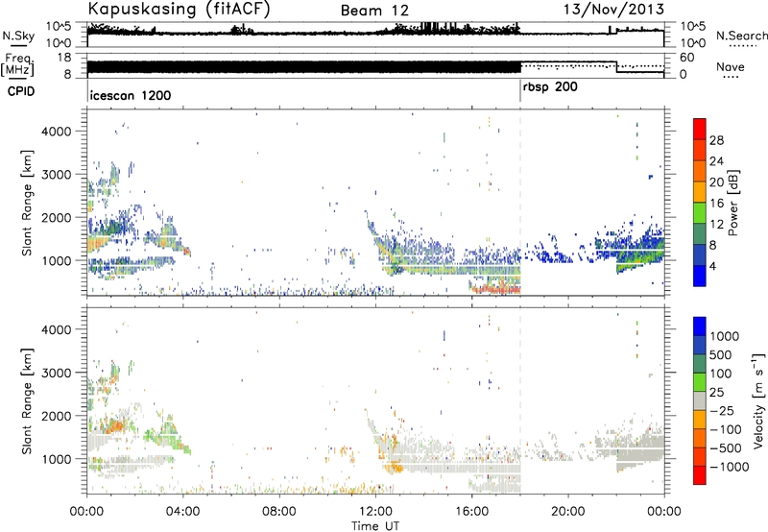Click the Beam 12 label
This screenshot has height=532, width=768.
point(374,11)
